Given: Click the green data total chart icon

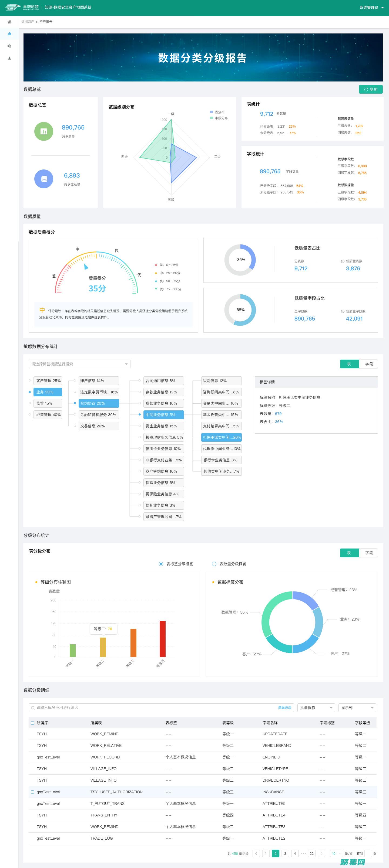Looking at the screenshot, I should tap(43, 131).
